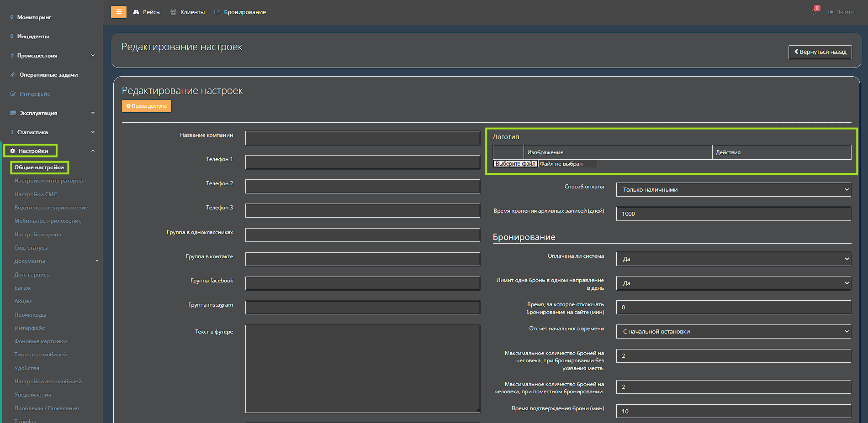The height and width of the screenshot is (423, 868).
Task: Collapse the Настройки sidebar section
Action: tap(93, 151)
